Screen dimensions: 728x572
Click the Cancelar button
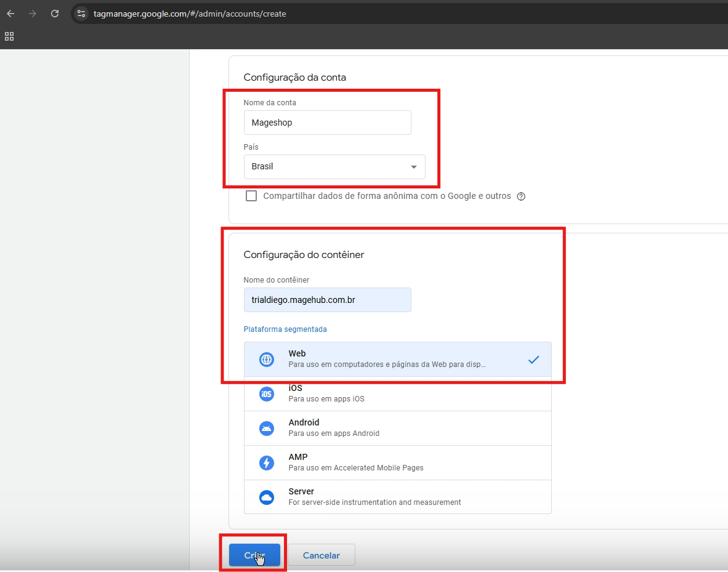pyautogui.click(x=322, y=555)
